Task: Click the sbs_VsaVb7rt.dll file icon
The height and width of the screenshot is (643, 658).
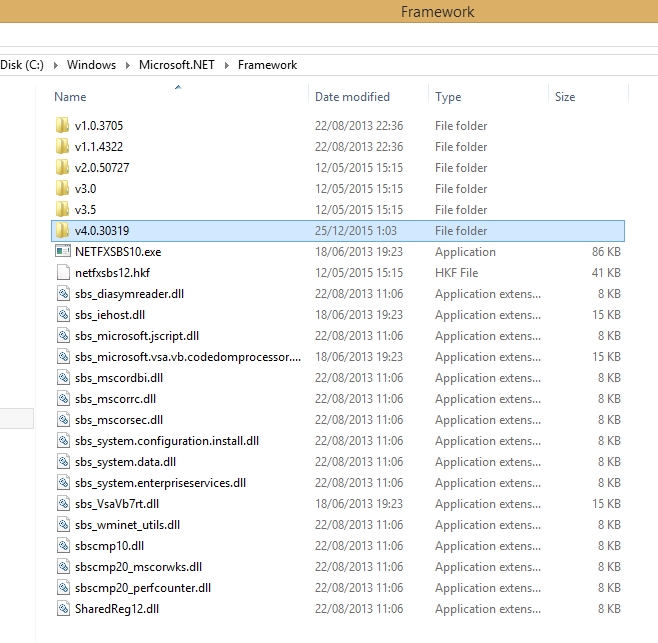Action: coord(63,503)
